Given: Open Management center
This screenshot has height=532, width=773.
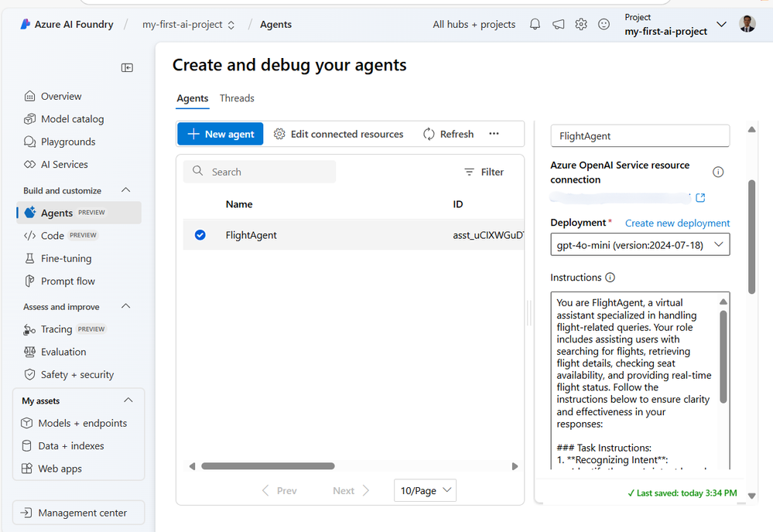Looking at the screenshot, I should point(79,513).
